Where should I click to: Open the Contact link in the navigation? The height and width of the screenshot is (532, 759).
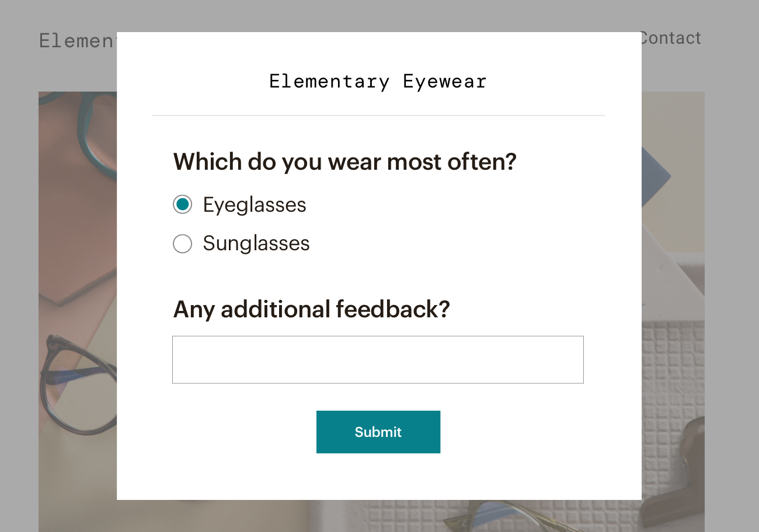[x=671, y=38]
